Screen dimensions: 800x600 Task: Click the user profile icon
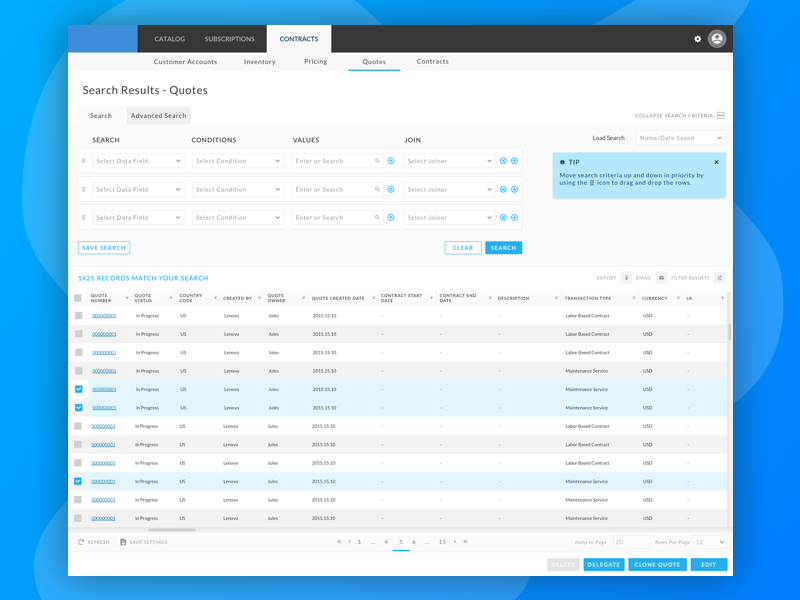[x=716, y=38]
